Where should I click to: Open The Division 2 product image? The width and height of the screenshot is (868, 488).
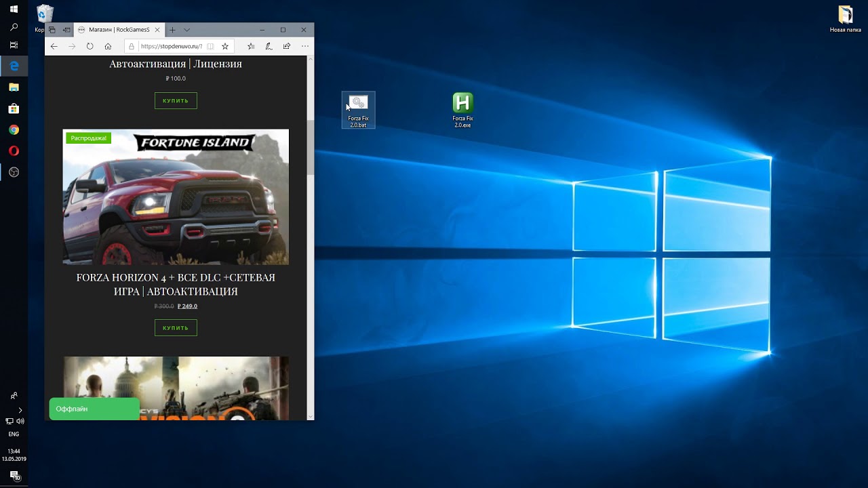[176, 388]
